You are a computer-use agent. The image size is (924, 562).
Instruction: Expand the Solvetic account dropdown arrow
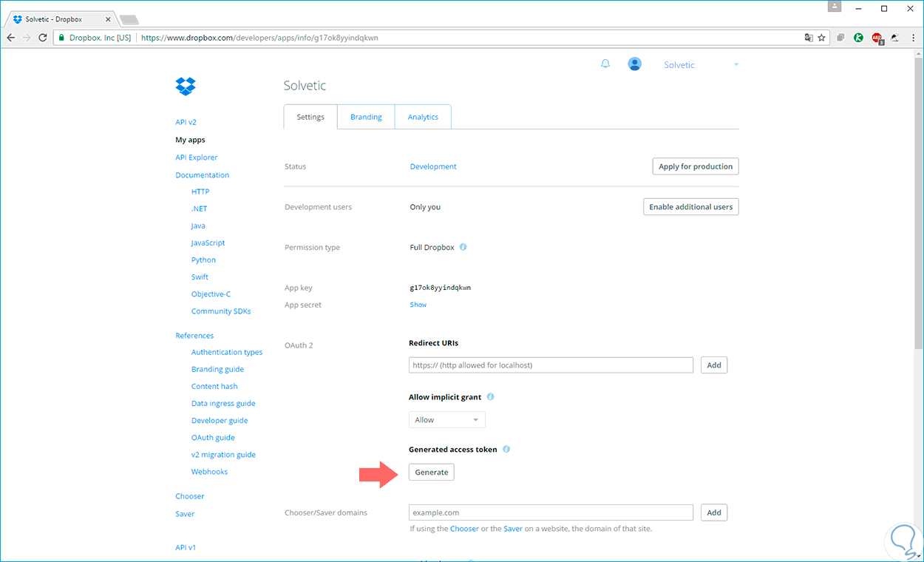736,65
